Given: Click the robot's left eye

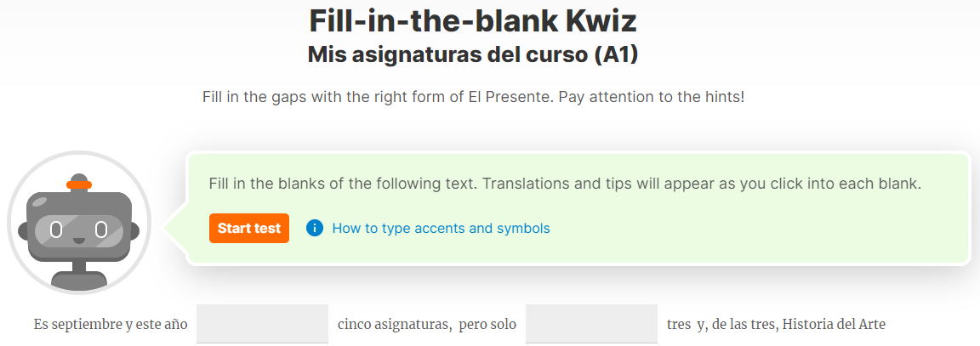Looking at the screenshot, I should pos(56,230).
